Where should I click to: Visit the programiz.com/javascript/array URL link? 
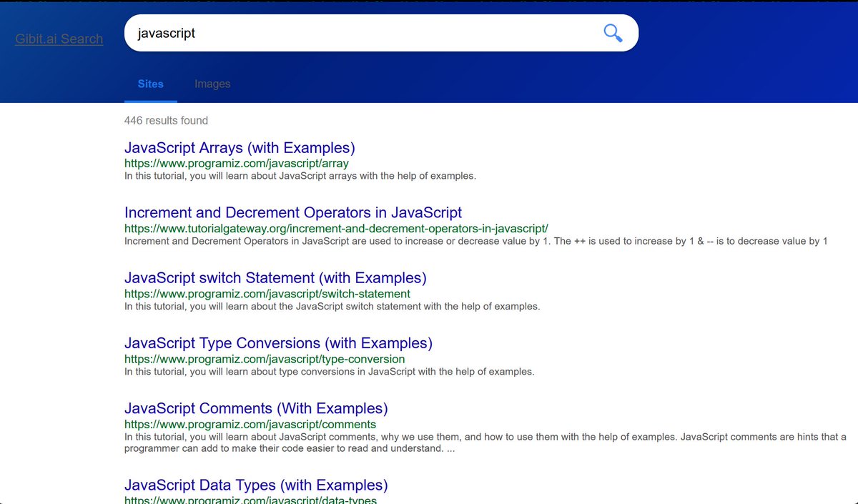tap(236, 163)
